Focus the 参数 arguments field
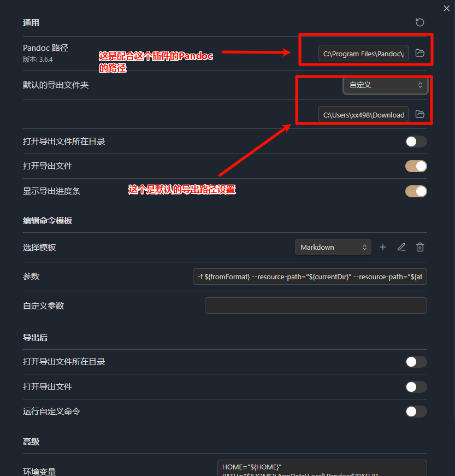 point(310,277)
